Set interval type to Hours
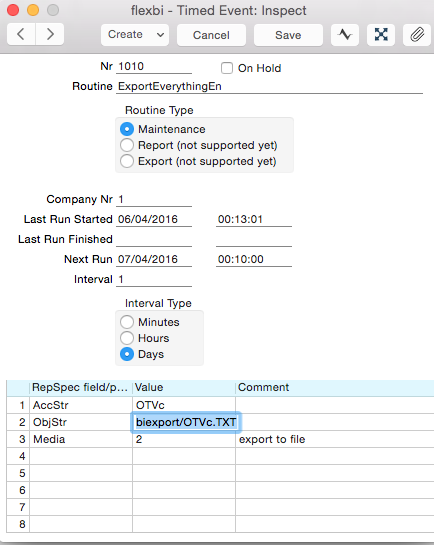The image size is (434, 545). [x=127, y=338]
